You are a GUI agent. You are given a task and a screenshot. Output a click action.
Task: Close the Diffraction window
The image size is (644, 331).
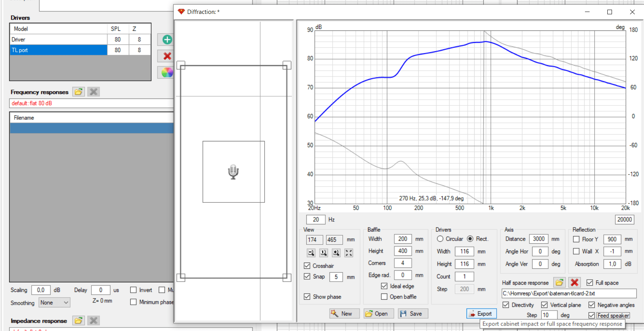tap(632, 12)
